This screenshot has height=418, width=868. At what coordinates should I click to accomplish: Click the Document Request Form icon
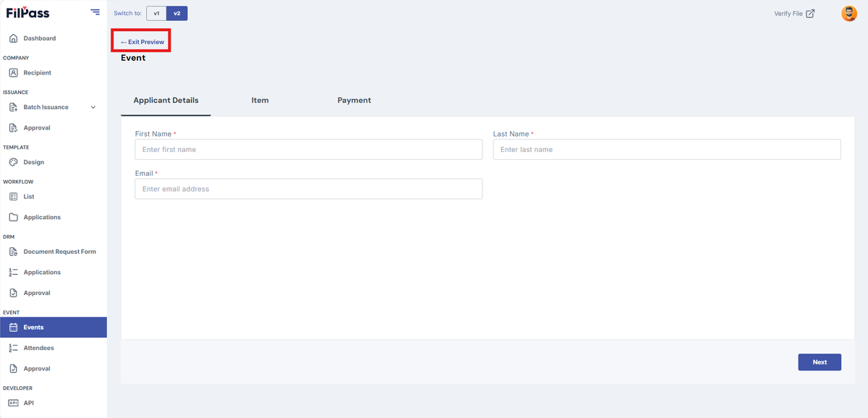pyautogui.click(x=14, y=252)
